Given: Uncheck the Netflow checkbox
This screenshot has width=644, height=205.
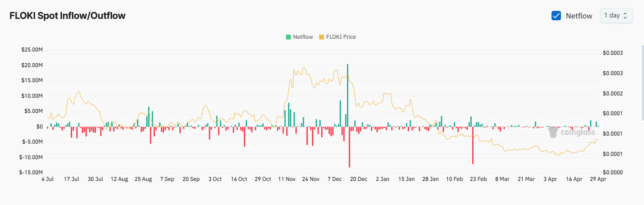Looking at the screenshot, I should click(x=556, y=16).
